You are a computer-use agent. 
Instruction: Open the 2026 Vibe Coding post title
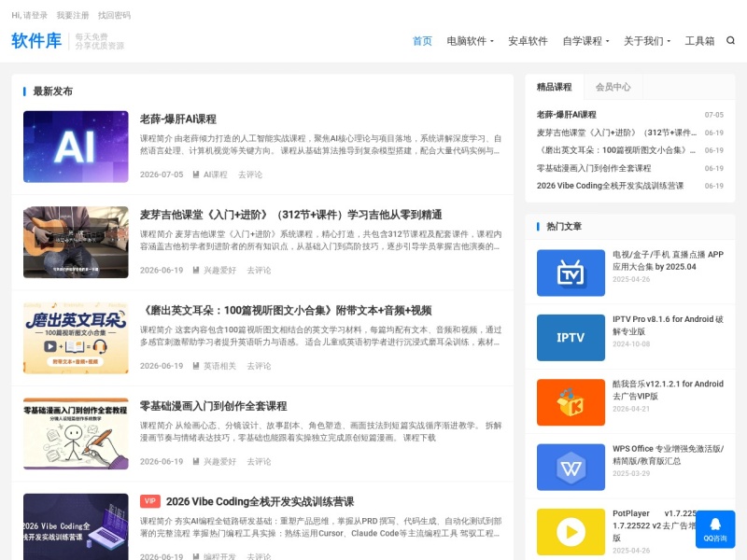(x=261, y=501)
